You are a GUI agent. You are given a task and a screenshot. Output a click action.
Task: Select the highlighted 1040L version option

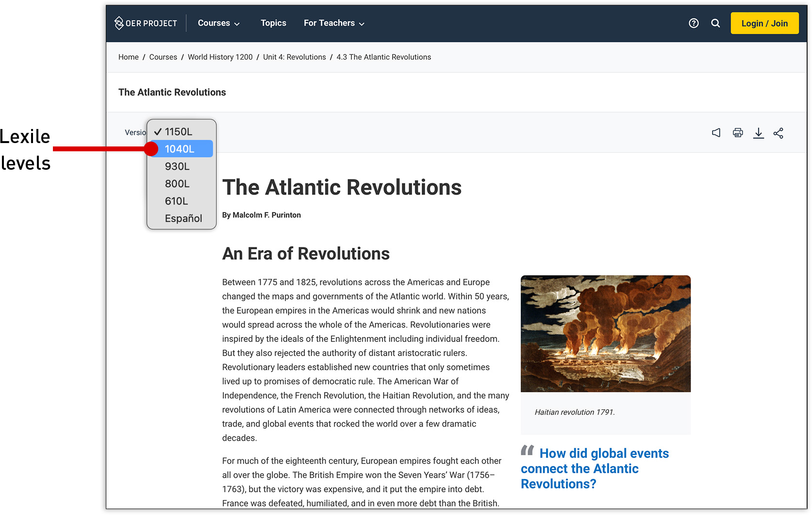click(x=180, y=149)
